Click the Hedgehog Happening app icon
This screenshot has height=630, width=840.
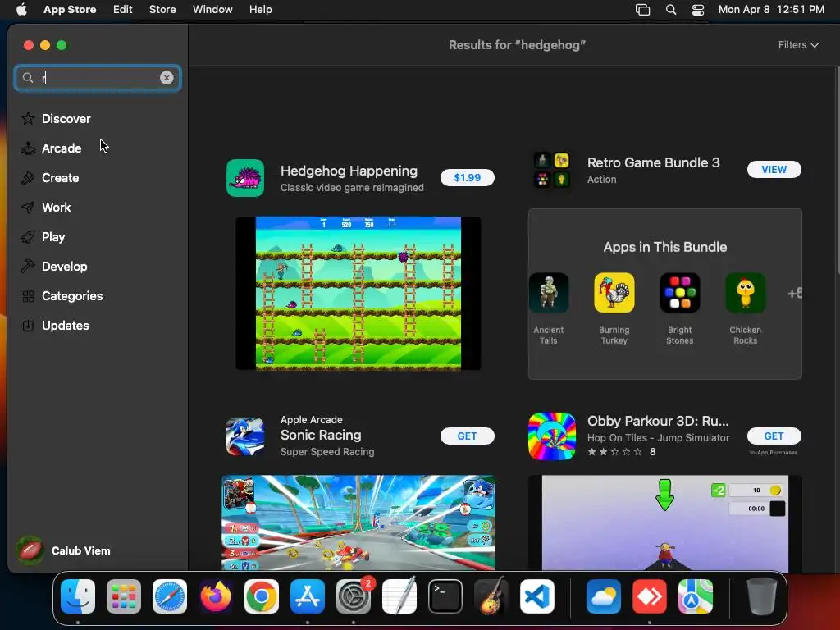(245, 178)
